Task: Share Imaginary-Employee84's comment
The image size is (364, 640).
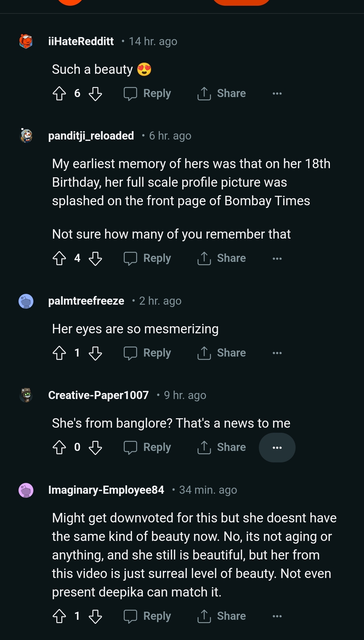Action: (221, 616)
